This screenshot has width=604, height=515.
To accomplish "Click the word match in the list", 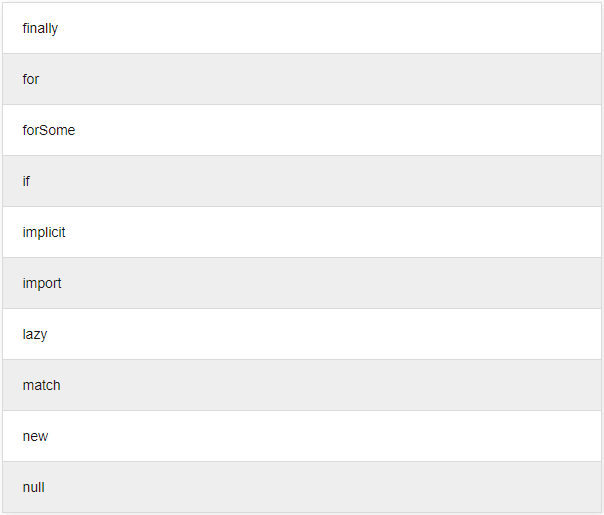I will tap(41, 385).
